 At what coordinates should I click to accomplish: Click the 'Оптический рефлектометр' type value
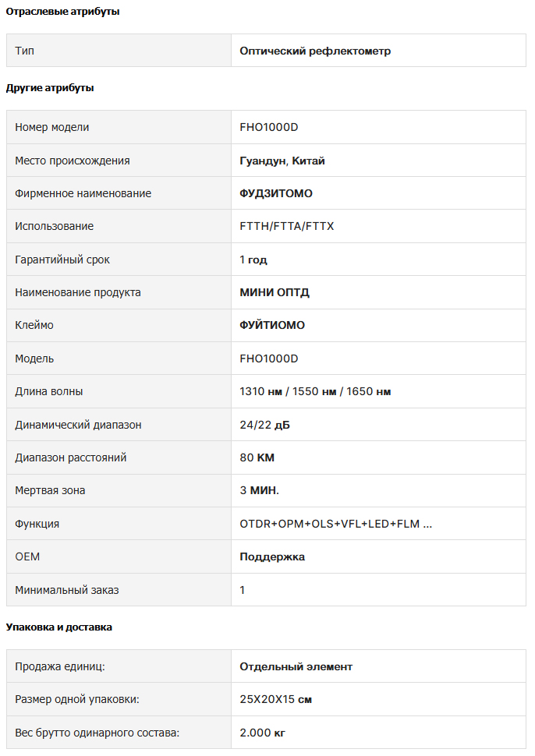point(315,51)
